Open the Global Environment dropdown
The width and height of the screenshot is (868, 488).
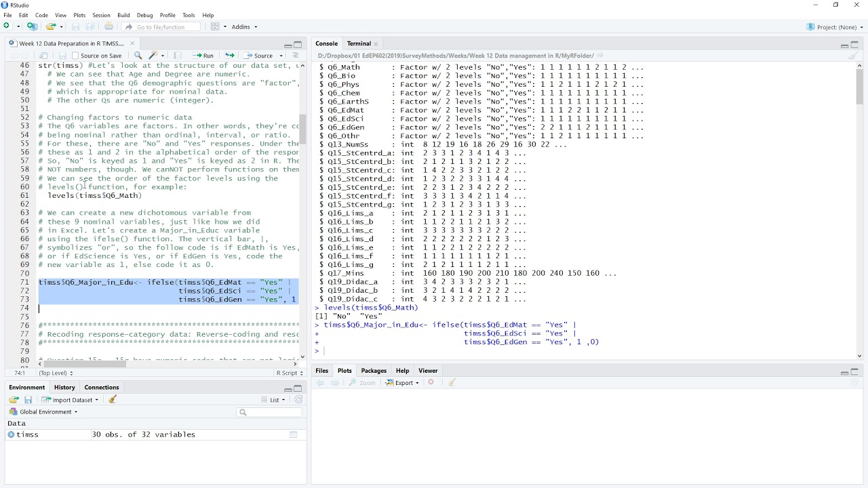(44, 411)
